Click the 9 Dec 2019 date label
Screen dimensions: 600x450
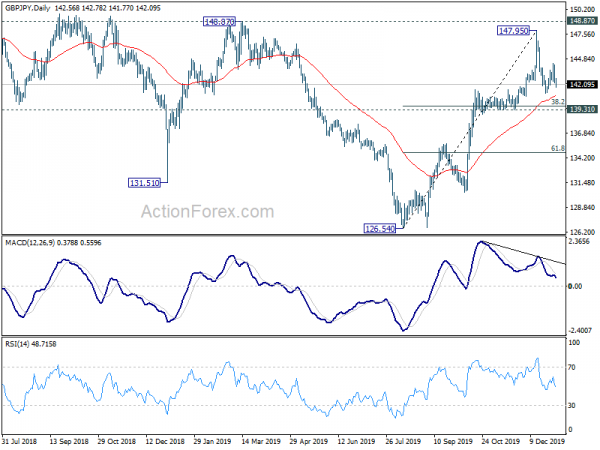click(548, 441)
